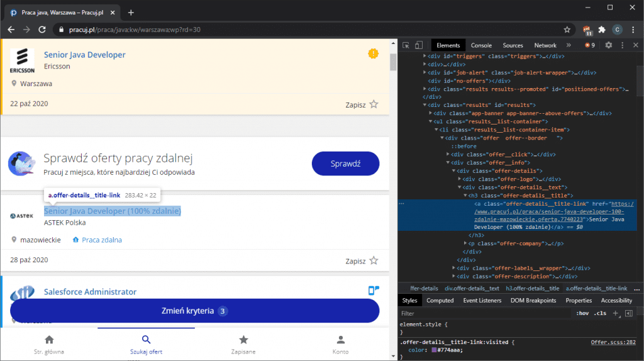
Task: Open the Offer.scss:282 source link
Action: 613,342
